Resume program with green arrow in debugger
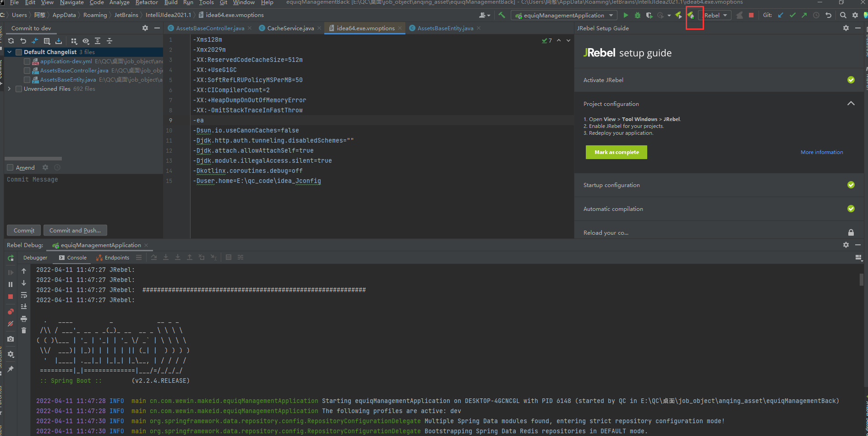The image size is (868, 436). 10,272
